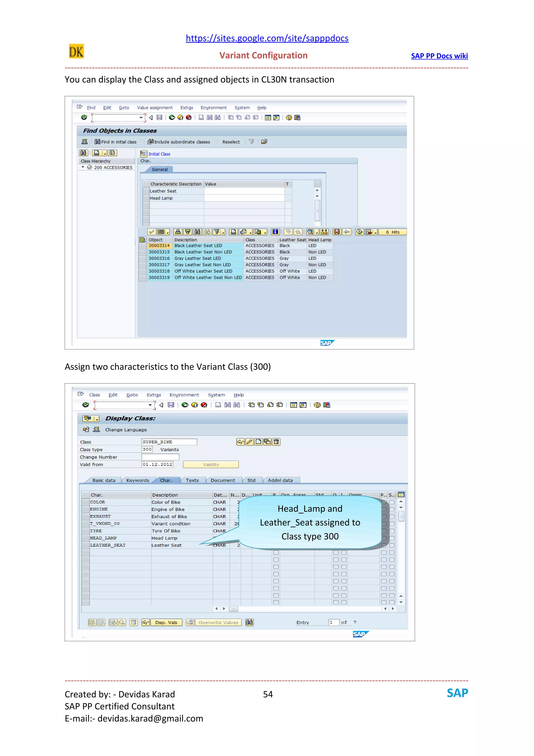Toggle the S column checkbox in LEATHER_SEAT row
The height and width of the screenshot is (756, 534).
click(392, 545)
